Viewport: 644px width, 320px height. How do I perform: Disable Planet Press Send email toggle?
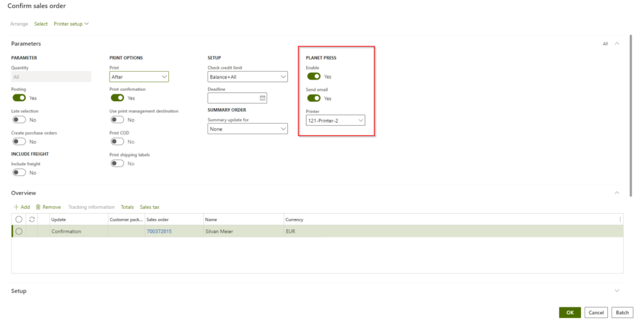click(314, 98)
